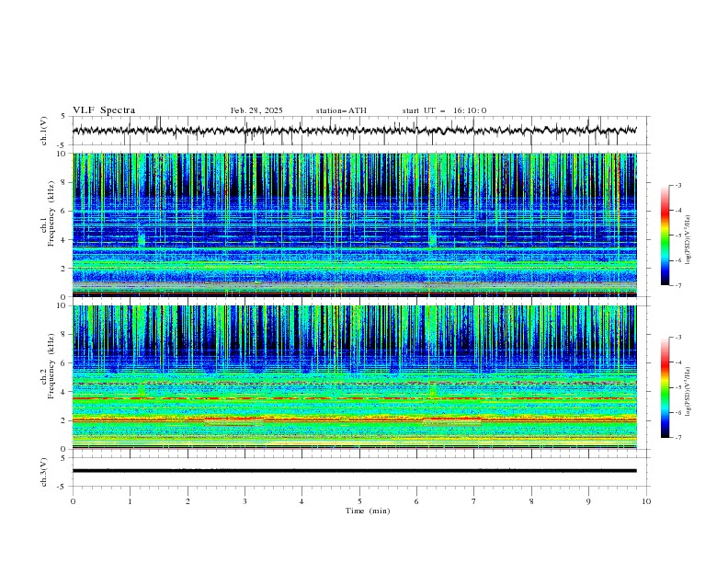Image resolution: width=728 pixels, height=563 pixels.
Task: Click inside the ch.2 spectrogram panel
Action: (355, 377)
